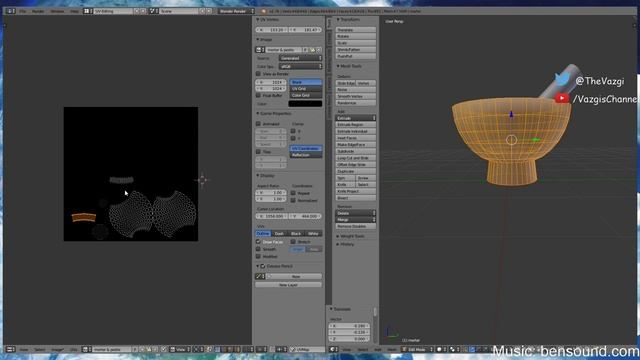The image size is (640, 360).
Task: Click the Loop Cut and Slide button
Action: (356, 158)
